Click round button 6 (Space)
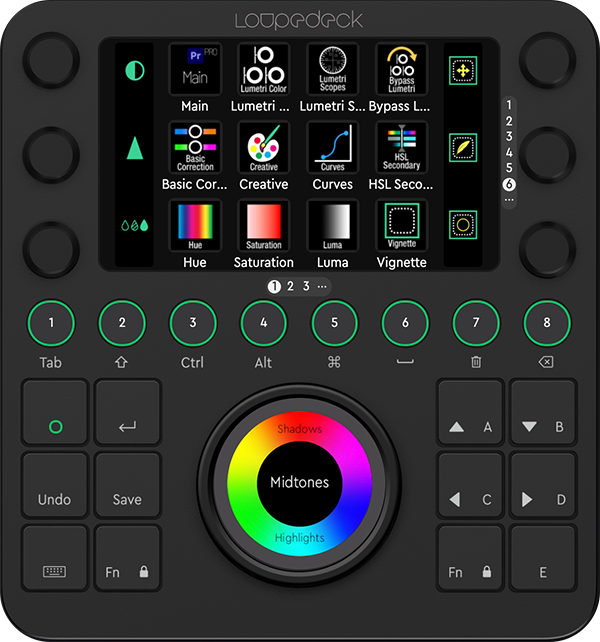The image size is (600, 642). point(405,323)
